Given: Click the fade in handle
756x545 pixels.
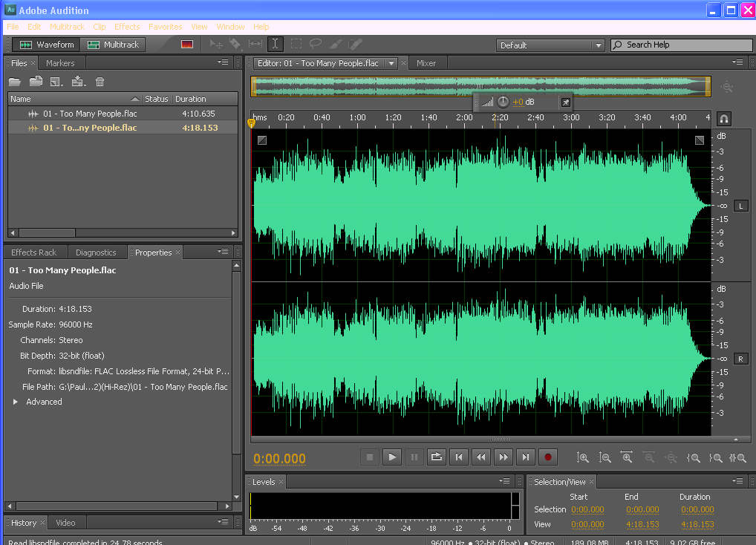Looking at the screenshot, I should (x=262, y=140).
